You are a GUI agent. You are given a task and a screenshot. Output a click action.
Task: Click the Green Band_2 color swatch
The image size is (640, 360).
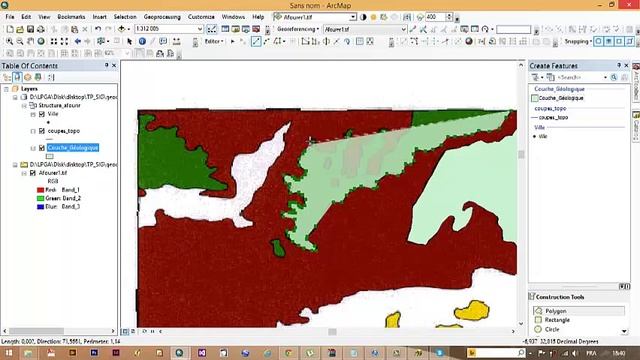point(40,198)
